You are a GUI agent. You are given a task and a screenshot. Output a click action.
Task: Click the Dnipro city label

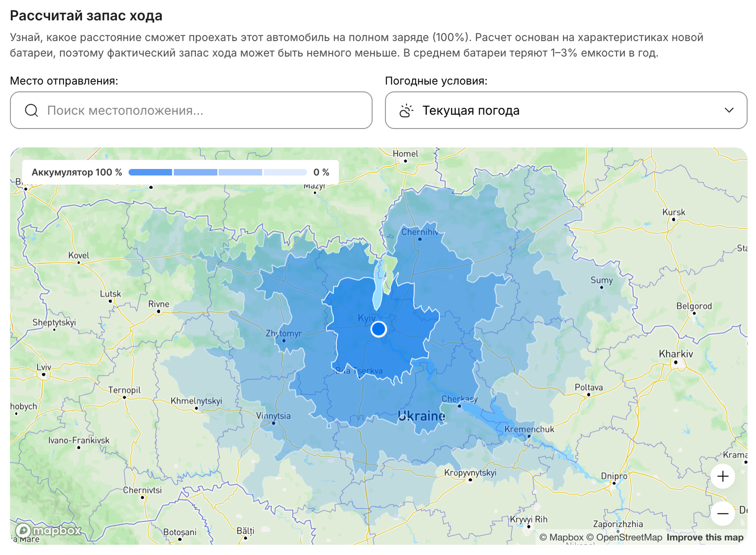coord(614,476)
